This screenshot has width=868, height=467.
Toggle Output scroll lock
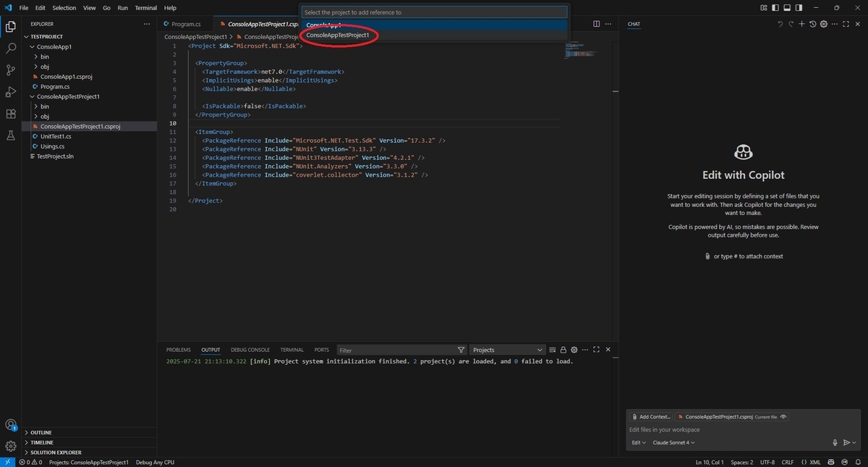563,350
